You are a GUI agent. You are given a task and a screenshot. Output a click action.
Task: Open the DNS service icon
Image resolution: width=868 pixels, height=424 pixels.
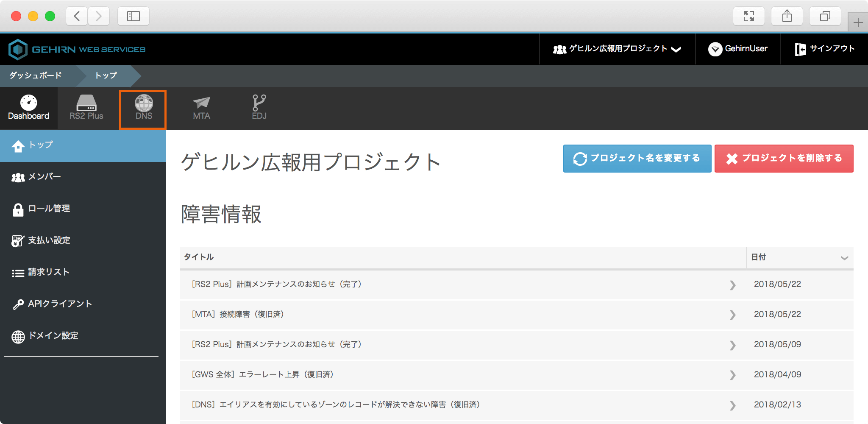pyautogui.click(x=143, y=108)
